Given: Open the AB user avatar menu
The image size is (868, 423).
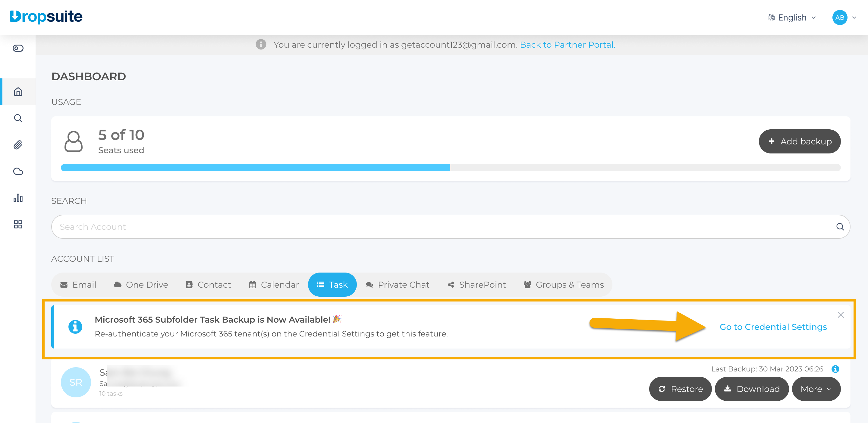Looking at the screenshot, I should [x=839, y=17].
